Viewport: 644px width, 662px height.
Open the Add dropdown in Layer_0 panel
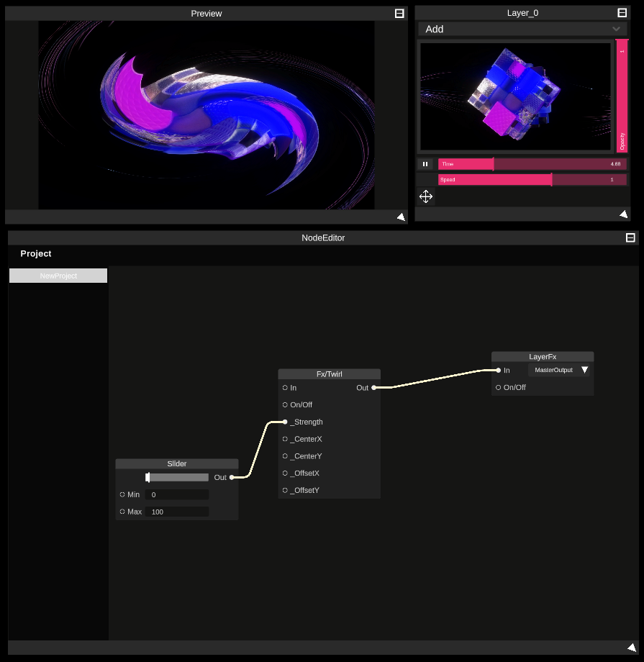(522, 29)
